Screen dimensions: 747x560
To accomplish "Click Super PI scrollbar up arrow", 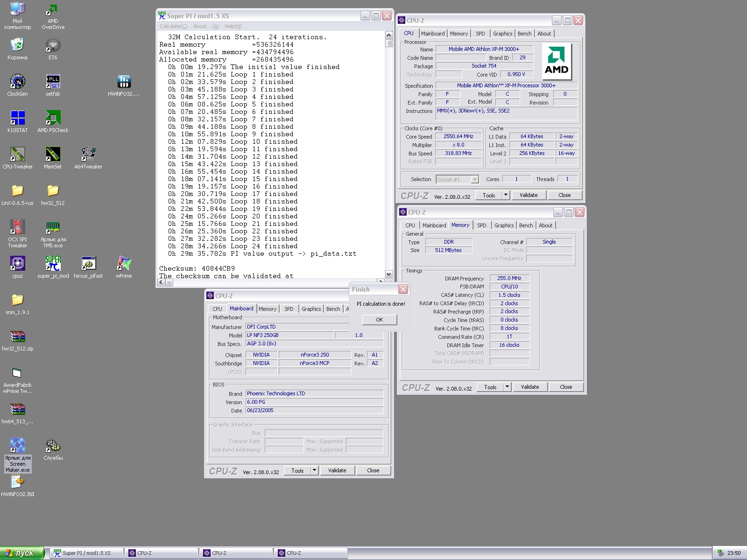I will pos(389,35).
